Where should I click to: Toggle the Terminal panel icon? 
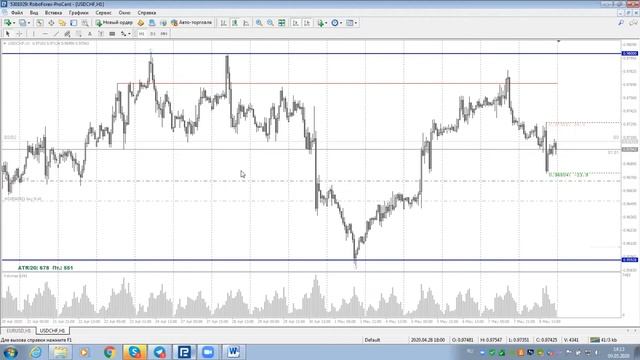73,23
